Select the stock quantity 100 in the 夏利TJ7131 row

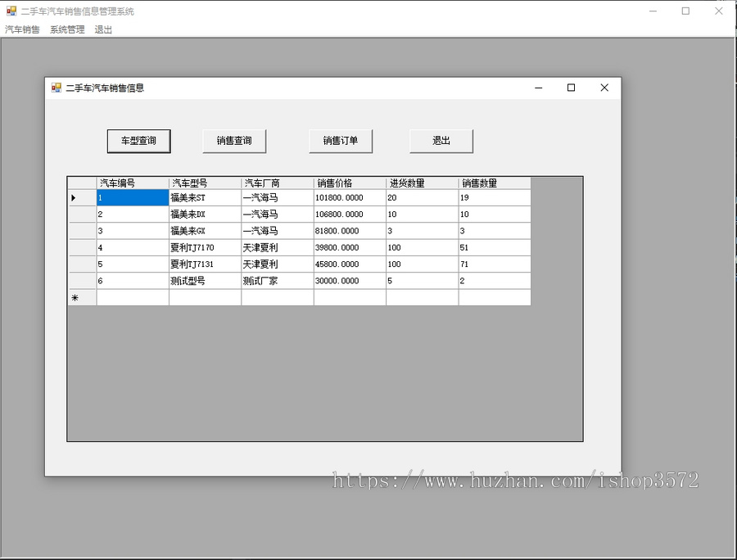422,264
